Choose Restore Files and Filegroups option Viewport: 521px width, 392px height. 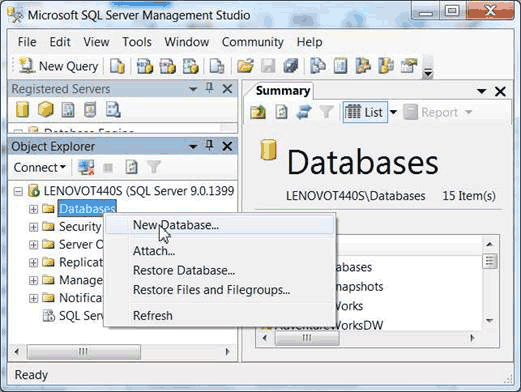[x=220, y=290]
